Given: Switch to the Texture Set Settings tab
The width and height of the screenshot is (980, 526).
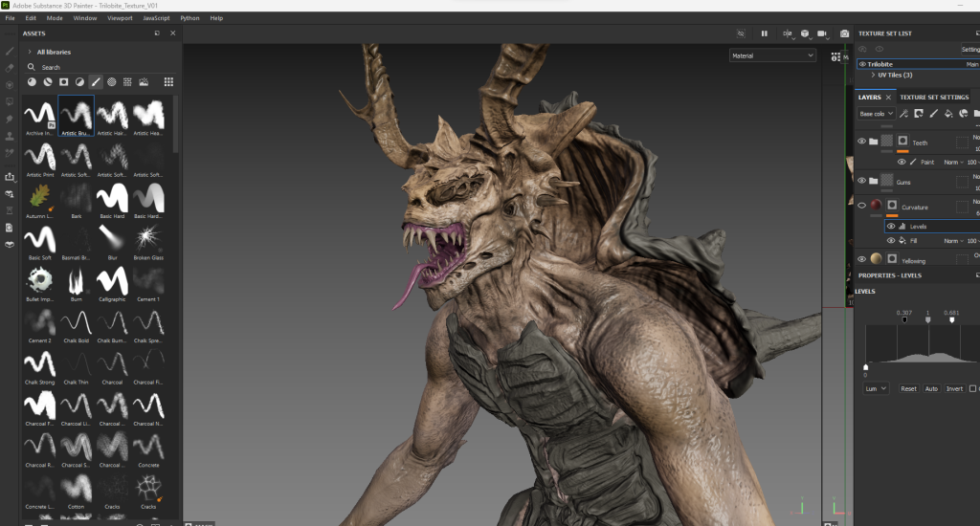Looking at the screenshot, I should 934,97.
